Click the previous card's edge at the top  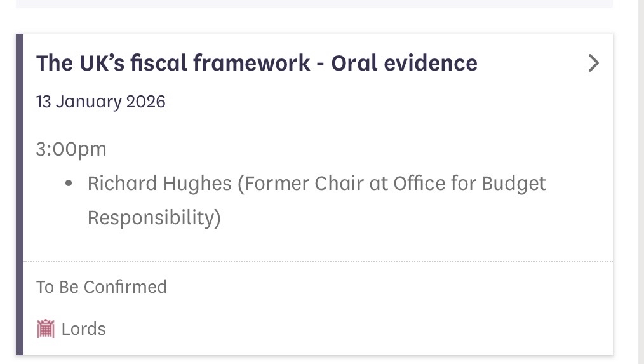314,4
